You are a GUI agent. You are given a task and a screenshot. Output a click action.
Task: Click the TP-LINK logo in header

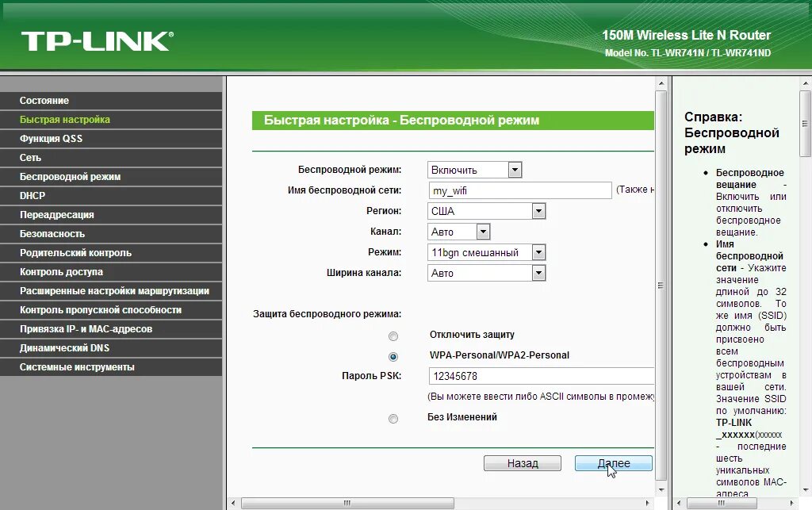(x=98, y=41)
